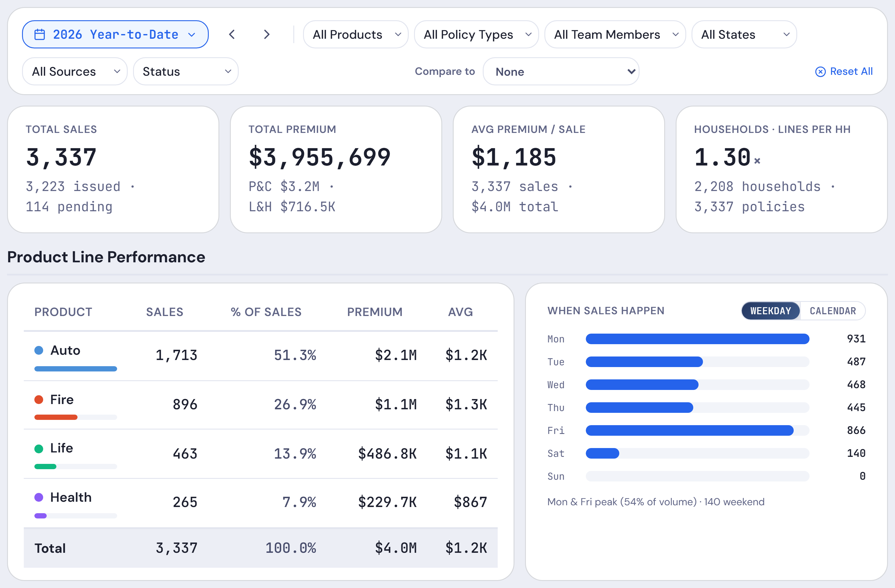The image size is (895, 588).
Task: Click the PREMIUM column header
Action: coord(375,312)
